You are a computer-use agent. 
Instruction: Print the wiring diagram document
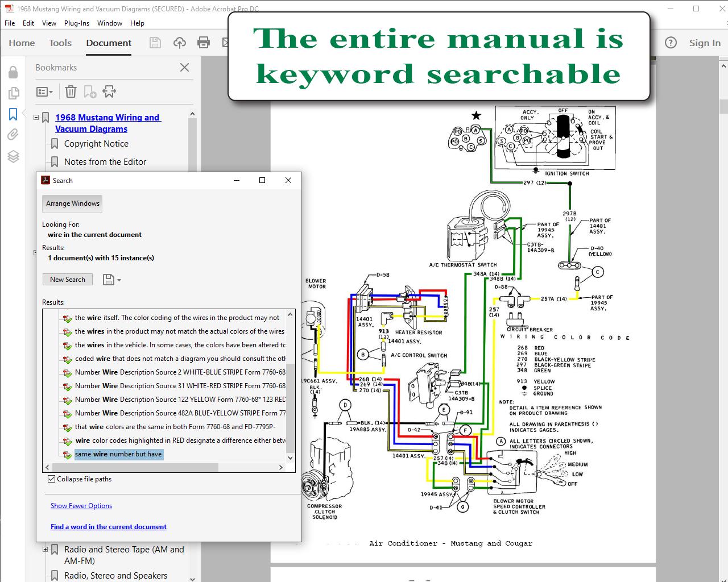pyautogui.click(x=204, y=43)
